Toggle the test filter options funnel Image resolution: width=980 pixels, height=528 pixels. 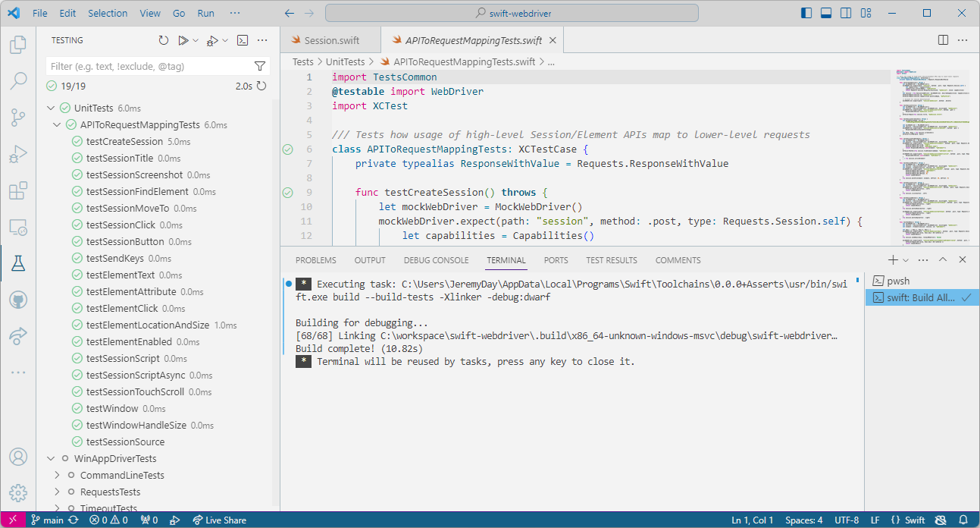(259, 66)
